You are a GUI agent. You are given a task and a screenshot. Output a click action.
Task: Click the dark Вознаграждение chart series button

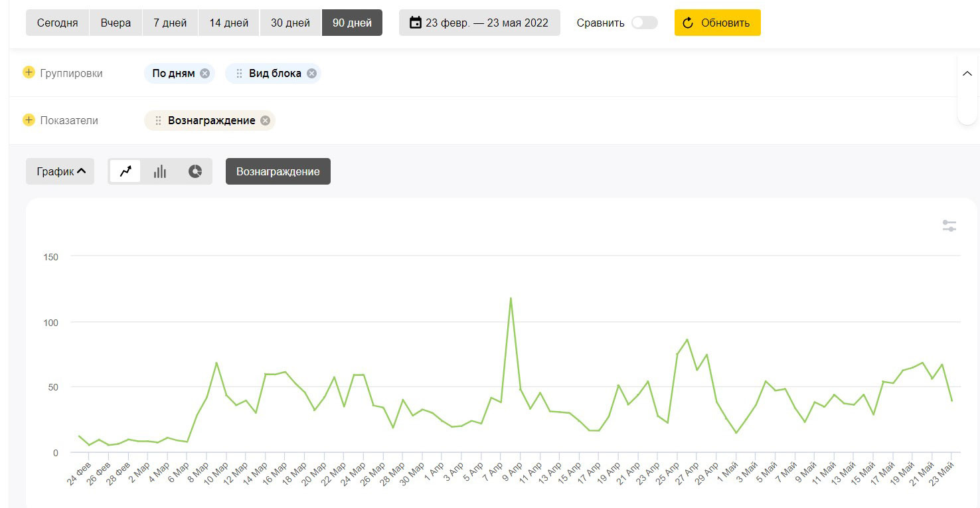pos(278,171)
